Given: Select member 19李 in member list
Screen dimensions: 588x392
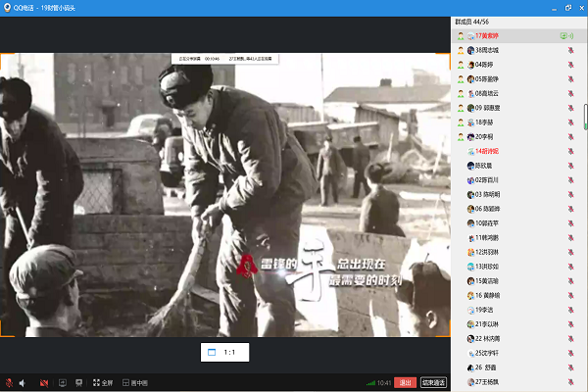Looking at the screenshot, I should click(x=517, y=310).
